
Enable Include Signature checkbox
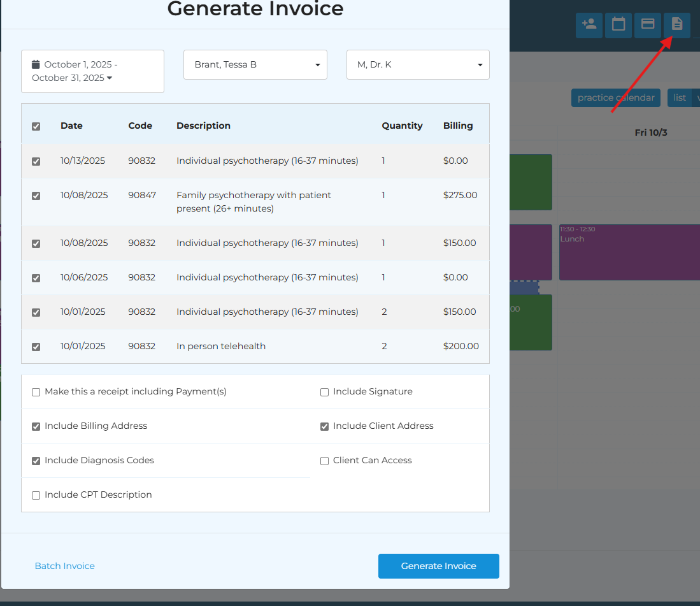pos(325,392)
